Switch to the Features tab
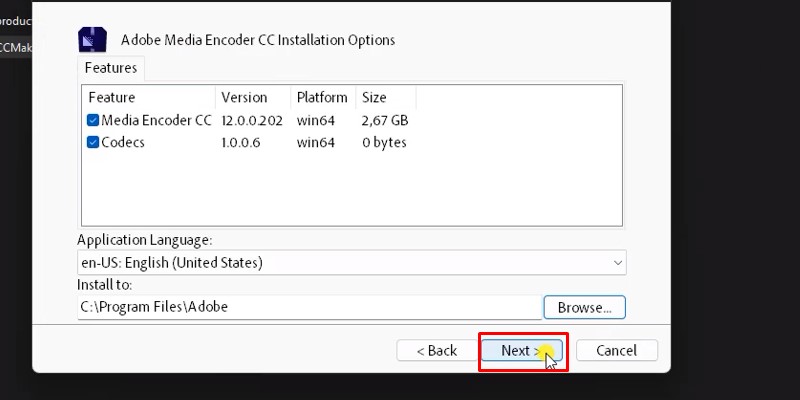The image size is (800, 400). 110,68
